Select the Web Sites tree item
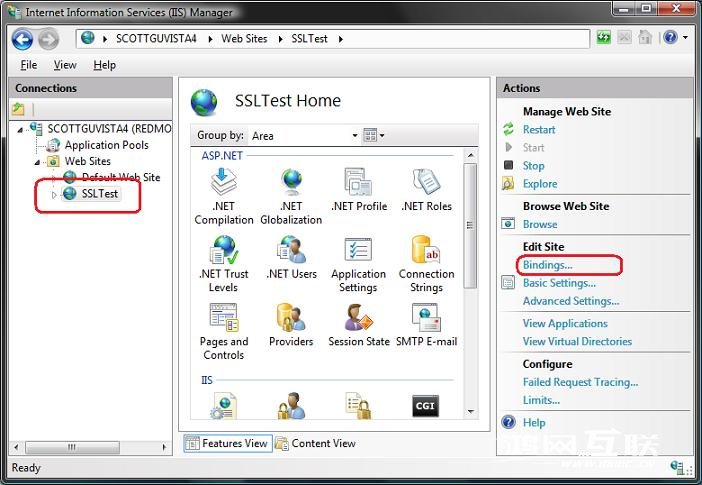The image size is (702, 485). (87, 161)
